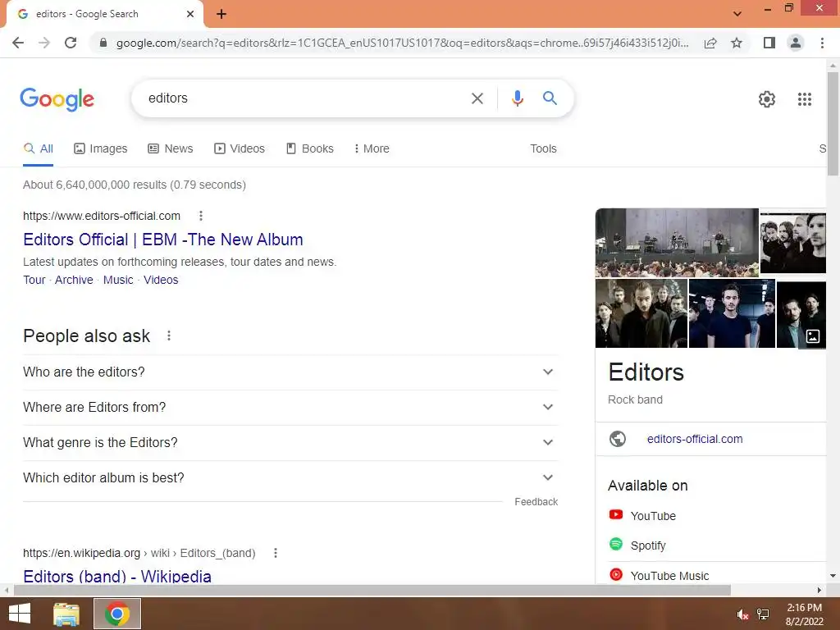Submit search with magnifier icon

[x=550, y=98]
